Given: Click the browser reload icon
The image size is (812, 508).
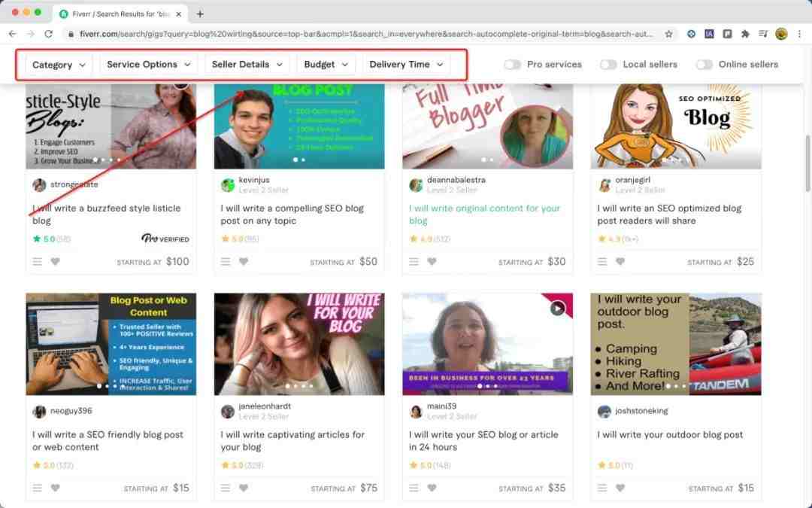Looking at the screenshot, I should (x=49, y=34).
